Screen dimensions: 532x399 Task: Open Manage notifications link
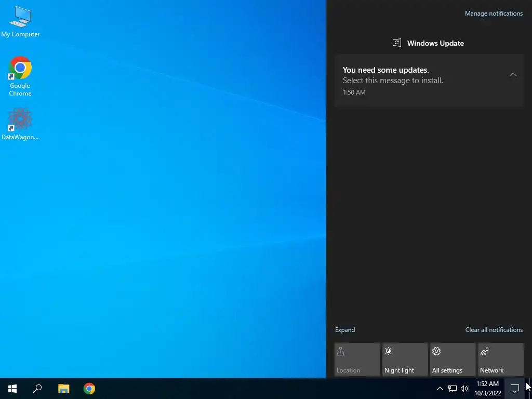tap(494, 14)
